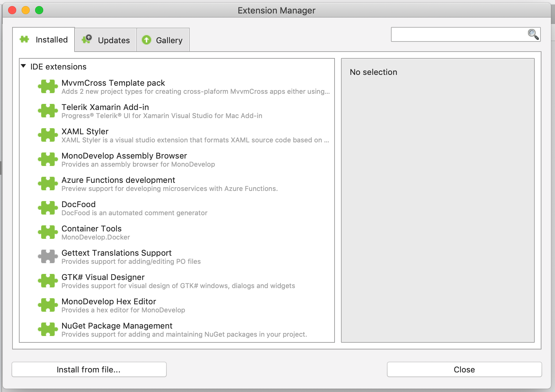
Task: Click the NuGet Package Management puzzle icon
Action: [x=48, y=329]
